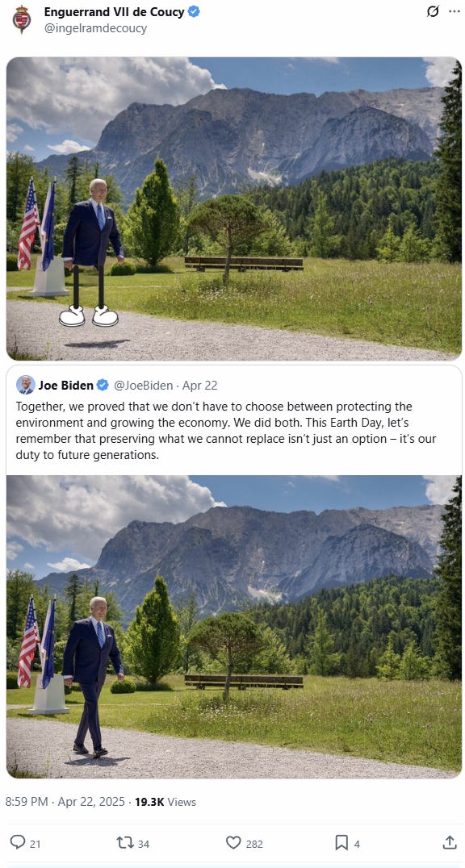Click the Joe Biden name in quoted tweet
Screen dimensions: 465x868
click(66, 385)
